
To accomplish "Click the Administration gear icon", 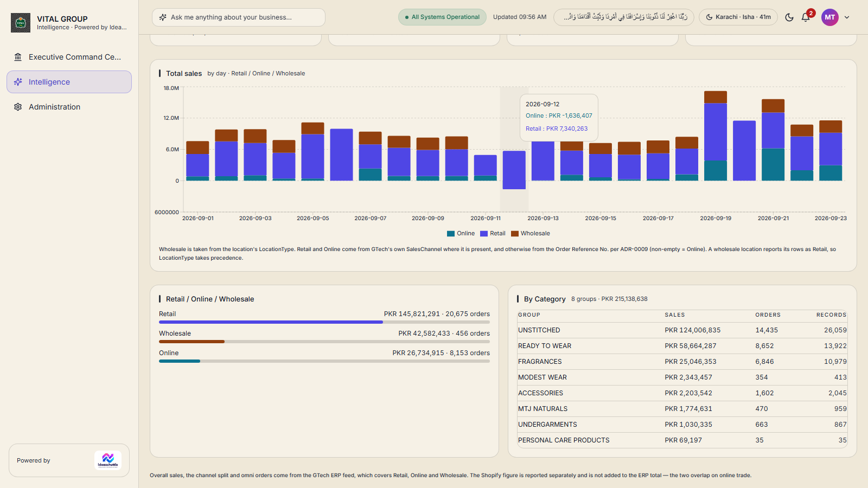I will click(x=18, y=107).
